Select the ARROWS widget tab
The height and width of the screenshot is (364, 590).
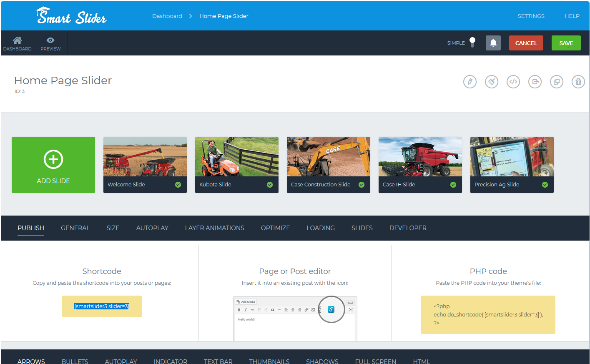[31, 361]
